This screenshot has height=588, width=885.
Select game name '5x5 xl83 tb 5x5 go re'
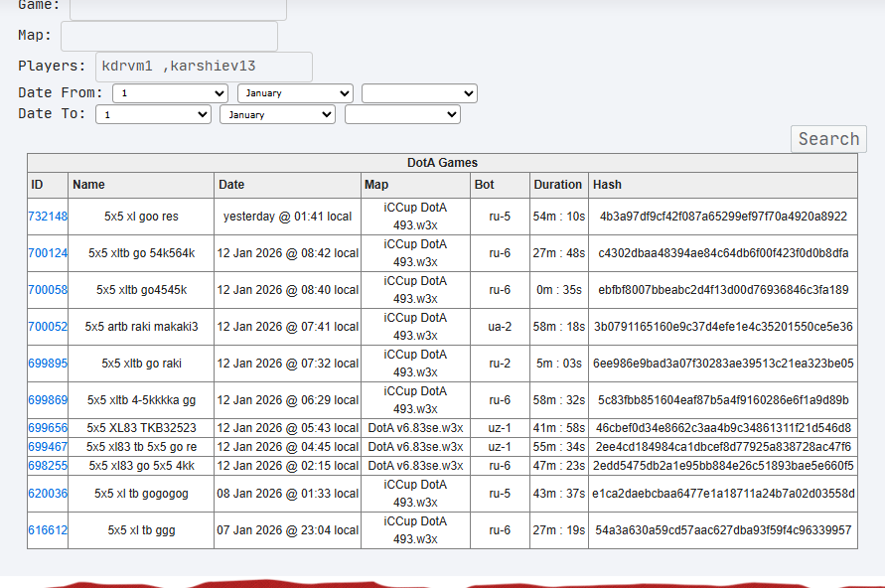tap(141, 446)
